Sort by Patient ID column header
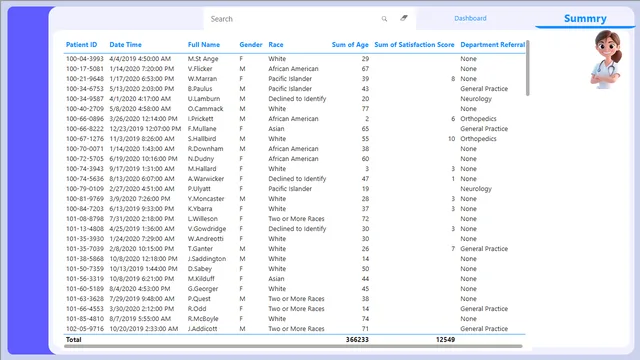The image size is (640, 360). pyautogui.click(x=82, y=44)
